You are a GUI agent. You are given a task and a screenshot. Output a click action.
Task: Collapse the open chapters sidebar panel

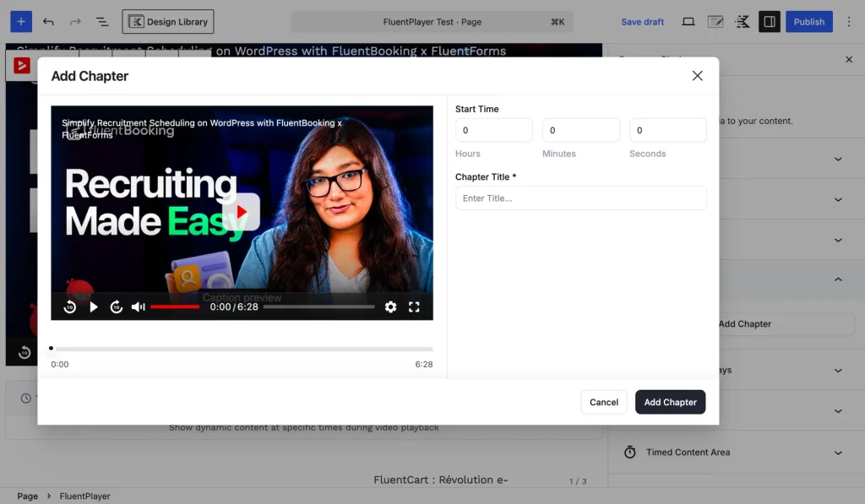pos(838,279)
